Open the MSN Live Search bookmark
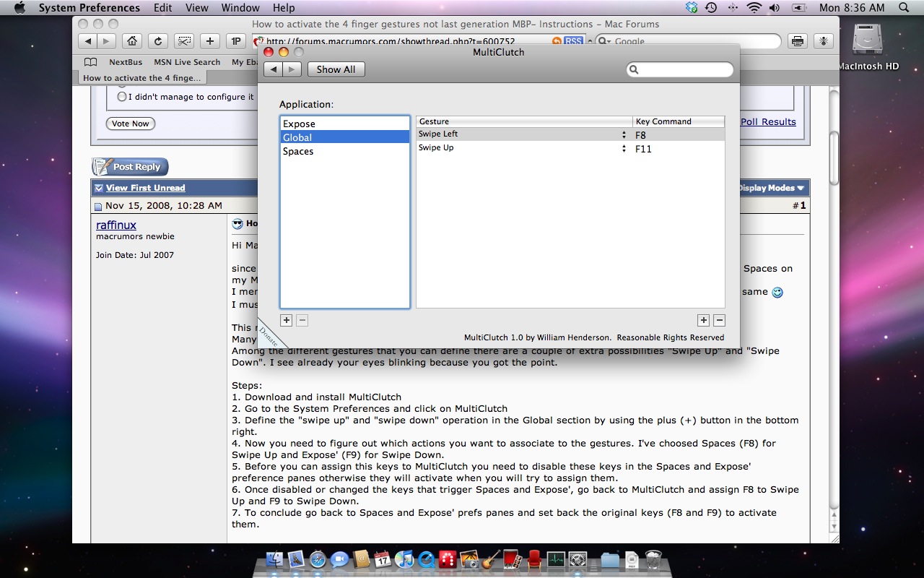Image resolution: width=924 pixels, height=578 pixels. pyautogui.click(x=187, y=62)
